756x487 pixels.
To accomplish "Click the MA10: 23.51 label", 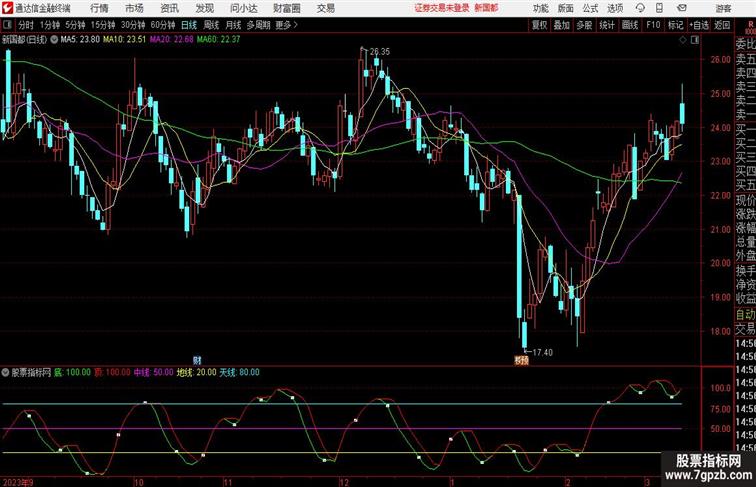I will pyautogui.click(x=124, y=40).
